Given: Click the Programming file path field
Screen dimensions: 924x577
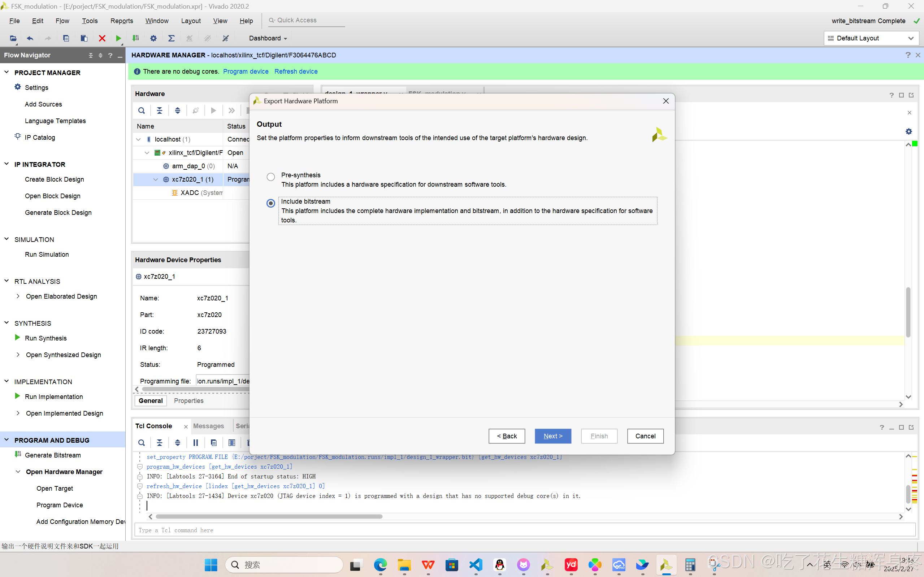Looking at the screenshot, I should pyautogui.click(x=223, y=381).
